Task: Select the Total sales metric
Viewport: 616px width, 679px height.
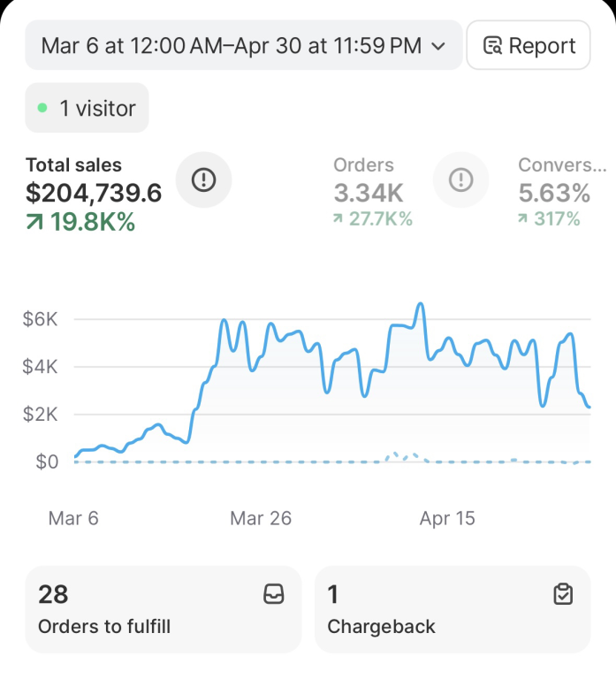Action: click(94, 194)
